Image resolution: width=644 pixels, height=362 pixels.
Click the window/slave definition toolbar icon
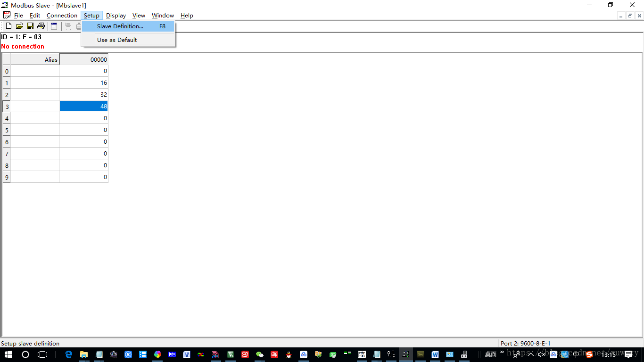54,26
